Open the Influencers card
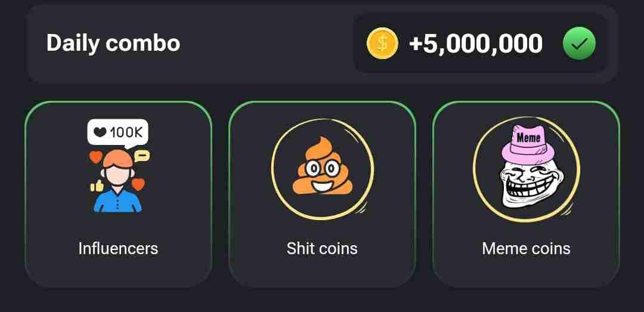This screenshot has width=644, height=312. click(118, 194)
